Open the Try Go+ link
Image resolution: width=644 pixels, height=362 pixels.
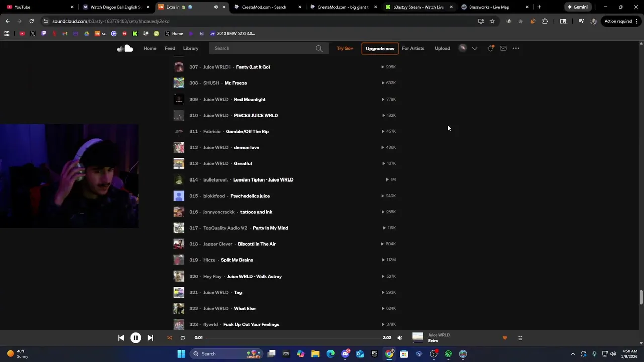point(345,48)
